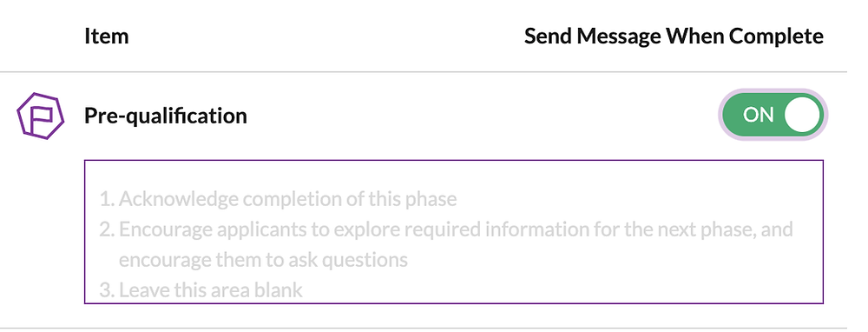Click the Send Message When Complete header
Image resolution: width=868 pixels, height=332 pixels.
pyautogui.click(x=674, y=37)
